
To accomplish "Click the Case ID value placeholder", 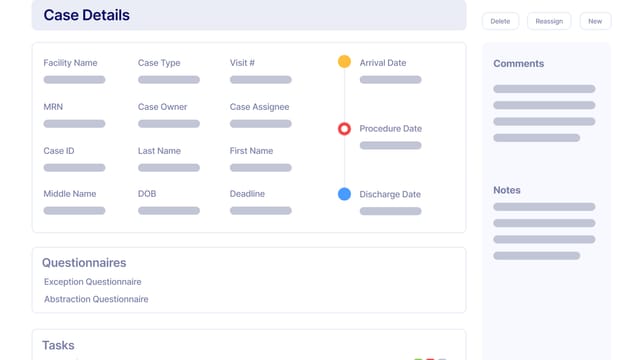I will tap(74, 168).
